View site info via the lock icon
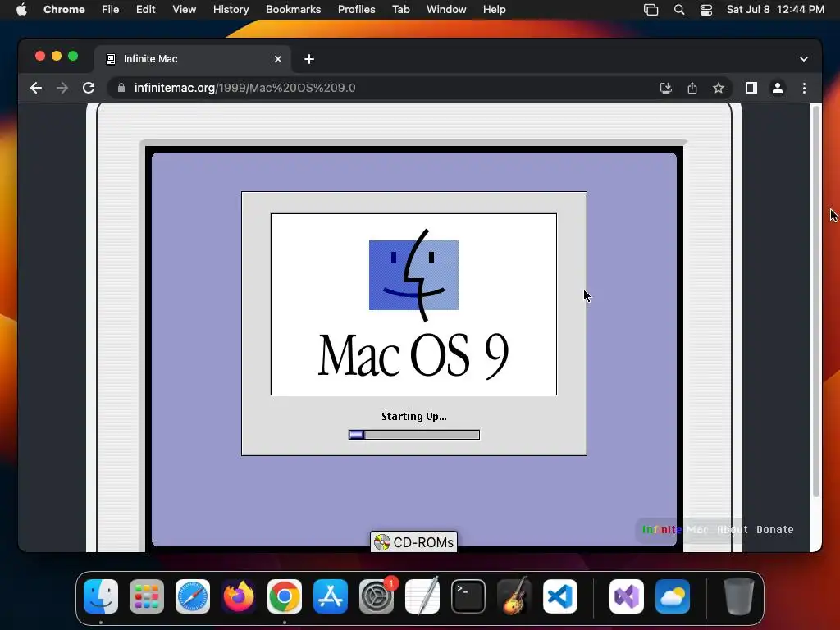Viewport: 840px width, 630px height. tap(121, 88)
